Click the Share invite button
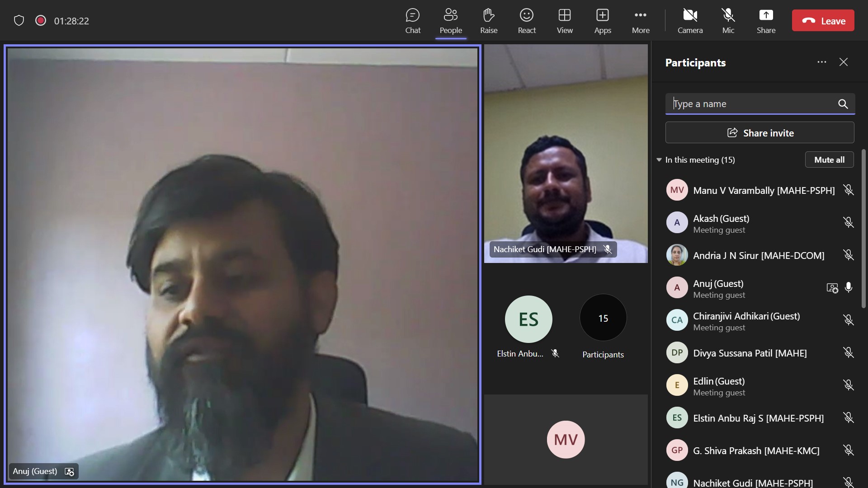Viewport: 868px width, 488px height. click(759, 133)
